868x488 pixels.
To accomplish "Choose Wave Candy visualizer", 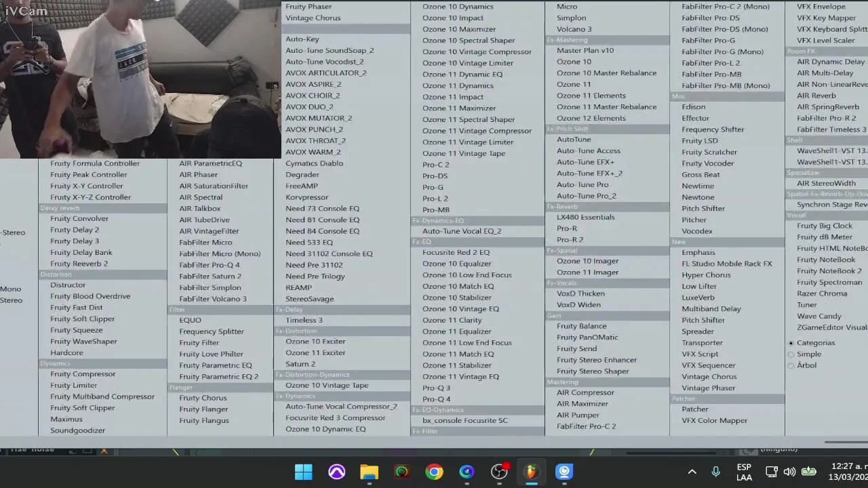I will click(x=819, y=317).
